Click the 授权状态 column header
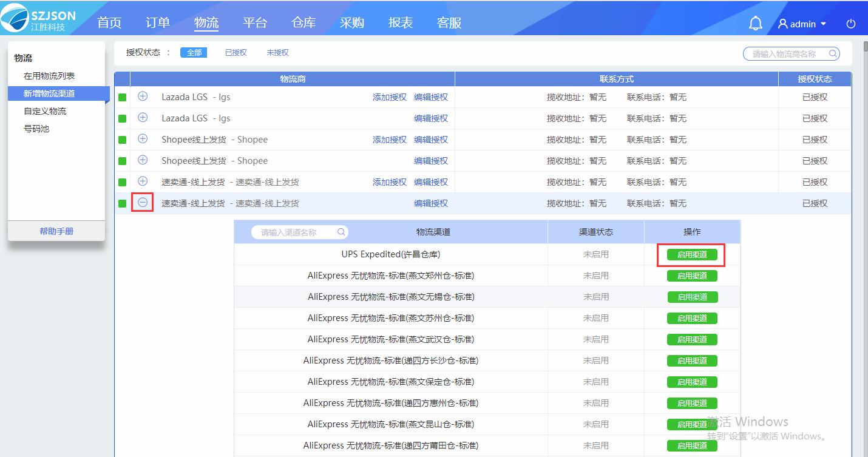 [x=815, y=79]
